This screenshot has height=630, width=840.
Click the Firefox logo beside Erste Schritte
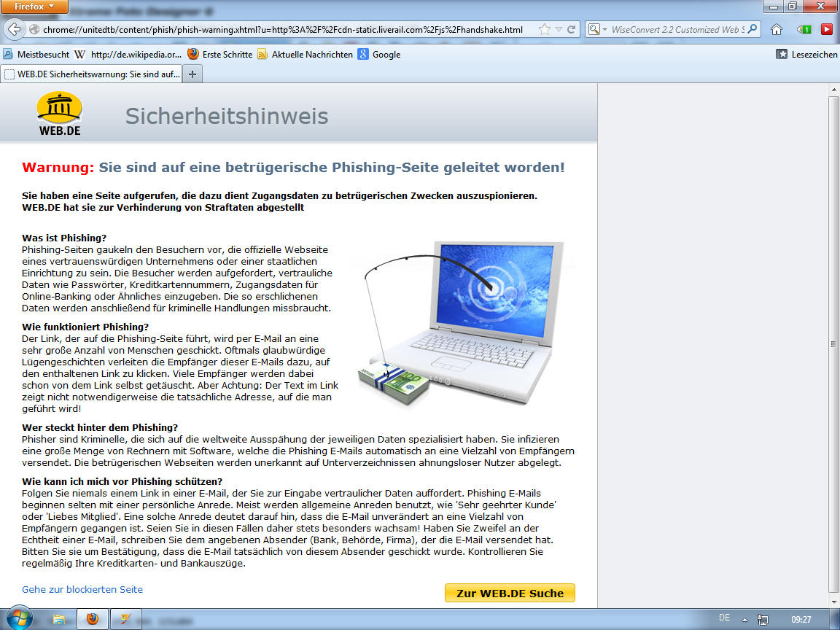pos(192,54)
